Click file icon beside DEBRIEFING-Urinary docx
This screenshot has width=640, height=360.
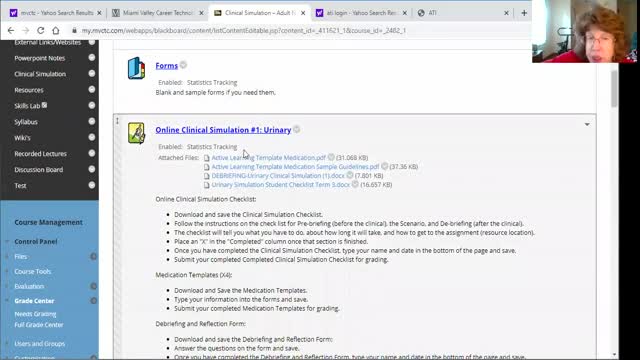[x=207, y=176]
